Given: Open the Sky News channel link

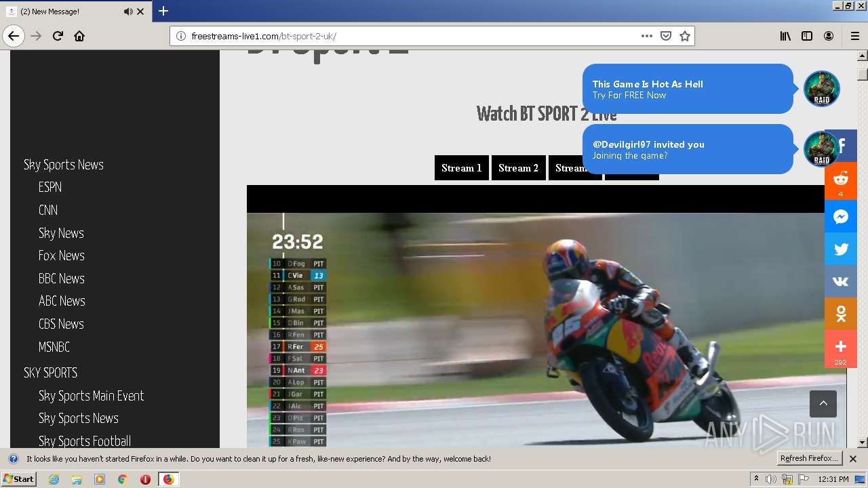Looking at the screenshot, I should pyautogui.click(x=61, y=233).
